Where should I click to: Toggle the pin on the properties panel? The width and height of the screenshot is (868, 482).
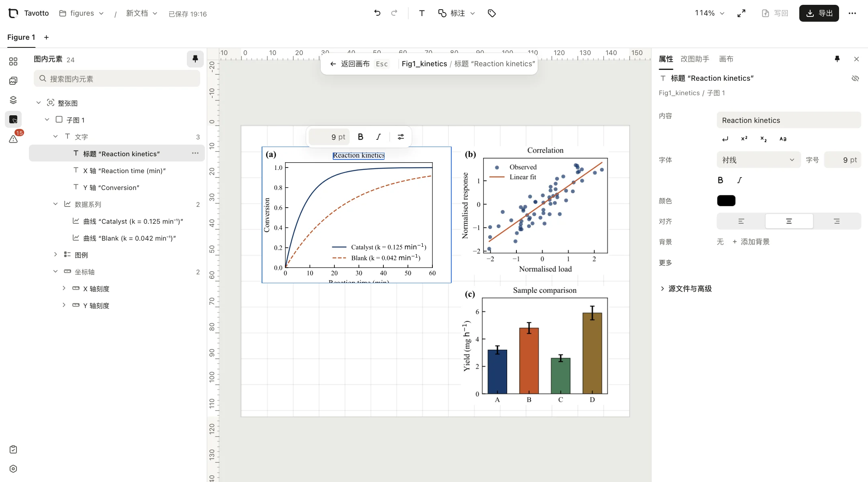click(x=837, y=59)
